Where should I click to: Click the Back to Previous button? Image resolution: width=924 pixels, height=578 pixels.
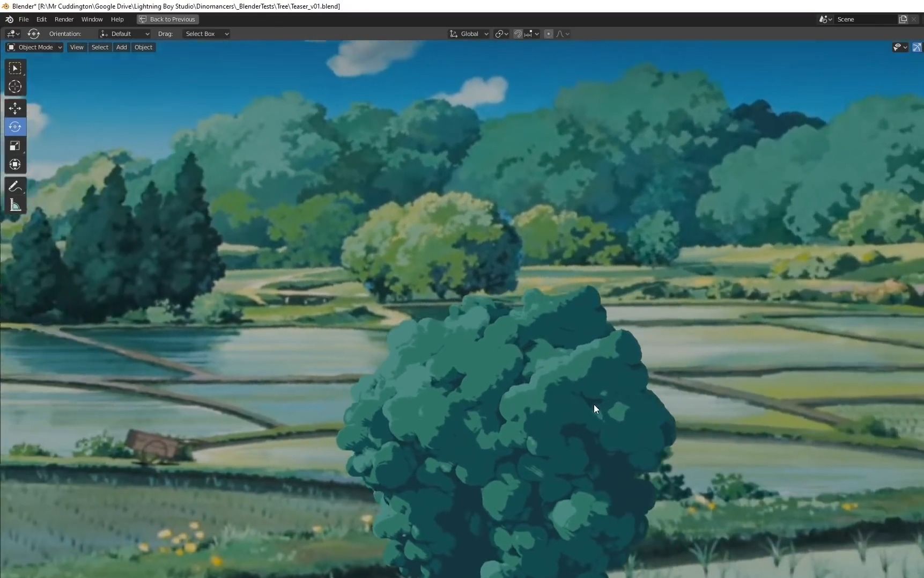[x=167, y=19]
